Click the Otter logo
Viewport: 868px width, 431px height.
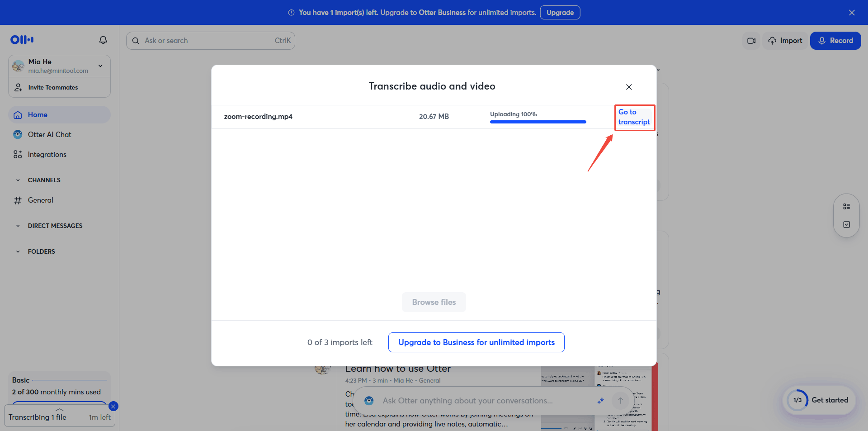(x=21, y=40)
